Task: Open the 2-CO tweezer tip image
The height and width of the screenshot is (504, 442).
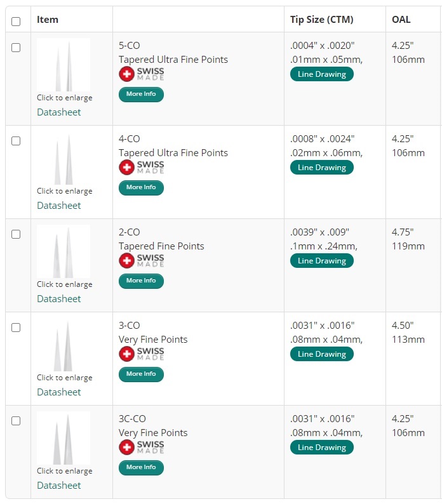Action: (64, 251)
